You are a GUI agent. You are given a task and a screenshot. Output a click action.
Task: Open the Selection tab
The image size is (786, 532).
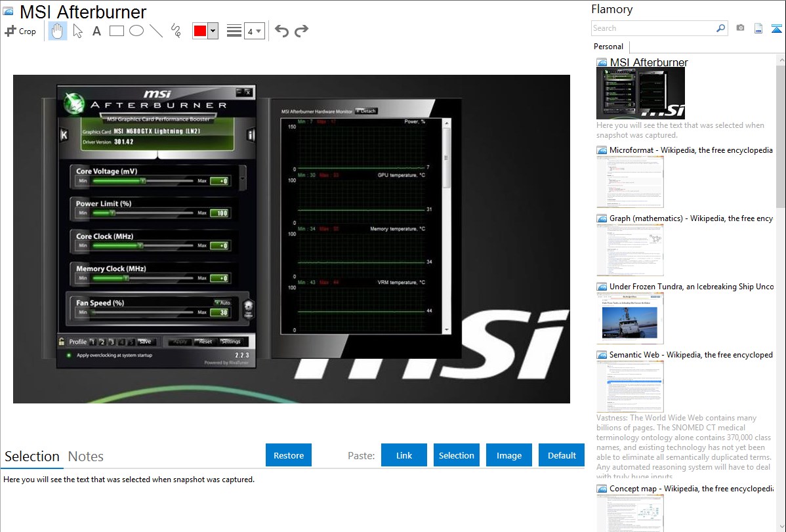coord(32,457)
